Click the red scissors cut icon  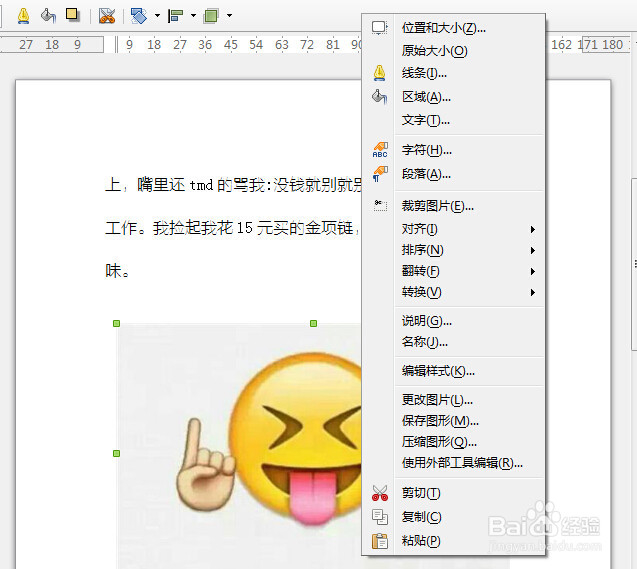tap(380, 493)
